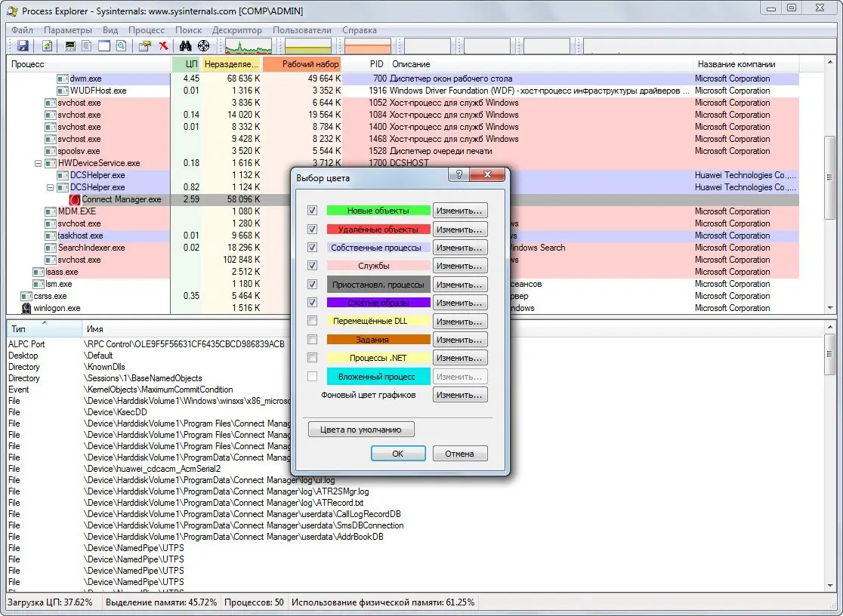This screenshot has width=843, height=616.
Task: Click the CPU usage mini graph in toolbar
Action: coord(249,46)
